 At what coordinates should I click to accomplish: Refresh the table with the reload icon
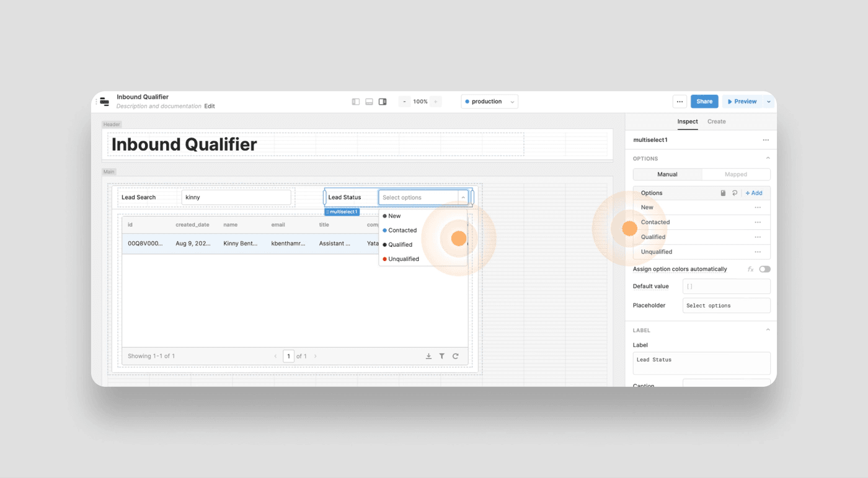point(456,356)
